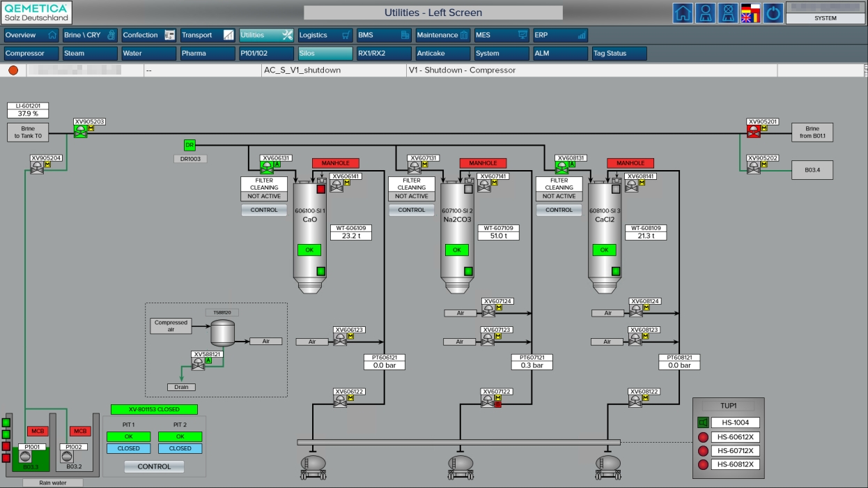The height and width of the screenshot is (488, 868).
Task: Click the HS-1004 horn speaker icon
Action: 703,422
